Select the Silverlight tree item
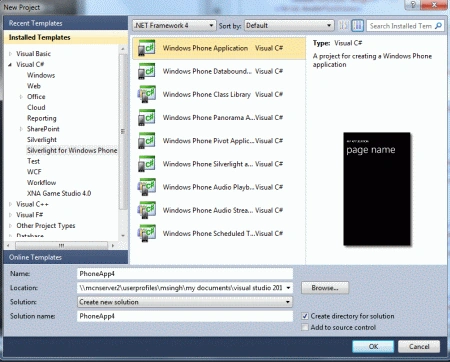This screenshot has height=362, width=450. (x=42, y=140)
